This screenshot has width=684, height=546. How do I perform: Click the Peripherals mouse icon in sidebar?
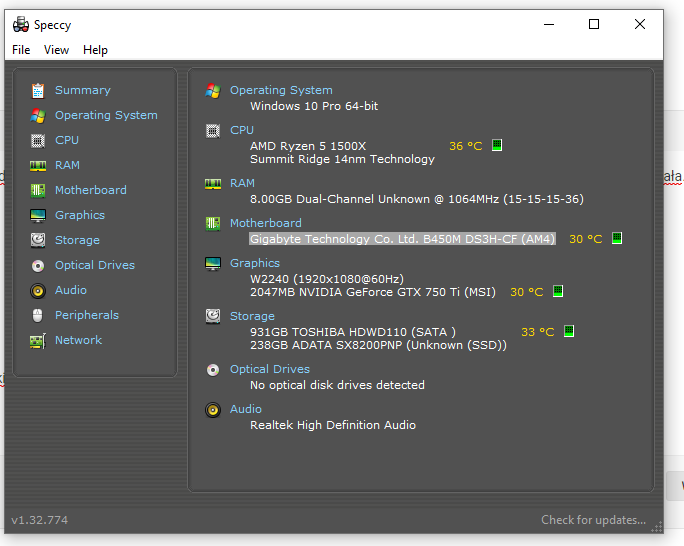point(38,315)
